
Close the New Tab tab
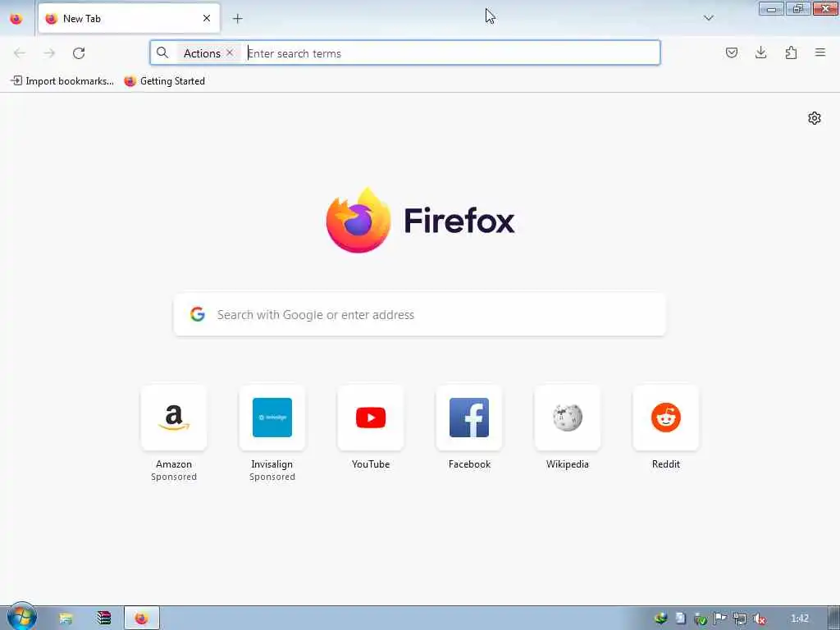click(206, 19)
